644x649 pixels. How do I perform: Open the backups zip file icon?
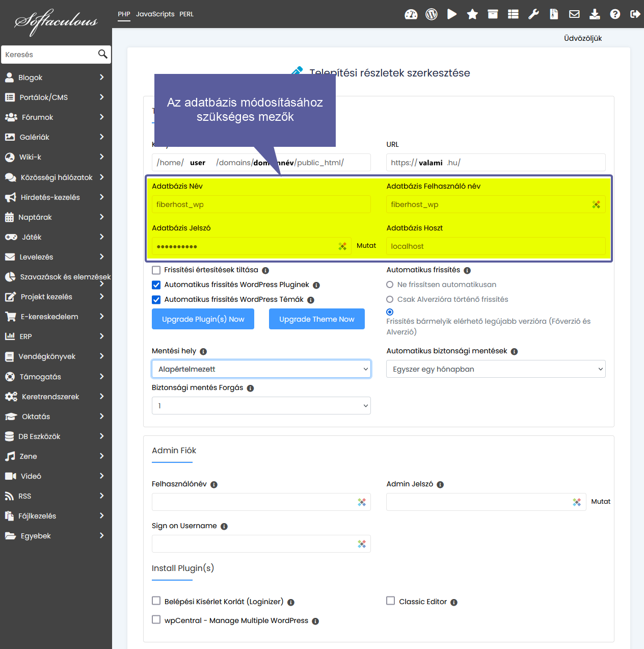554,14
